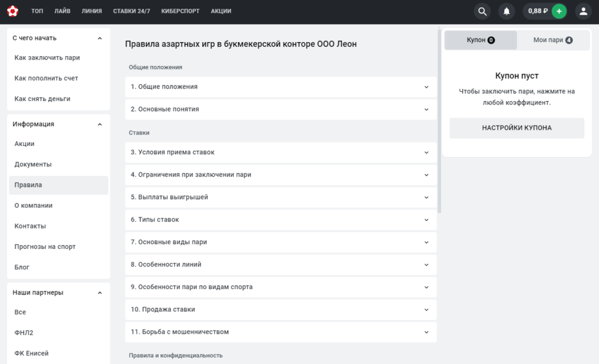The height and width of the screenshot is (364, 599).
Task: Expand 10. Продажа ставки
Action: (x=281, y=310)
